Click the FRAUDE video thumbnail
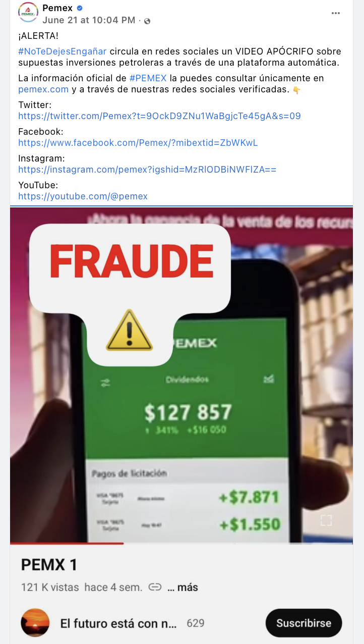The image size is (364, 644). 181,375
